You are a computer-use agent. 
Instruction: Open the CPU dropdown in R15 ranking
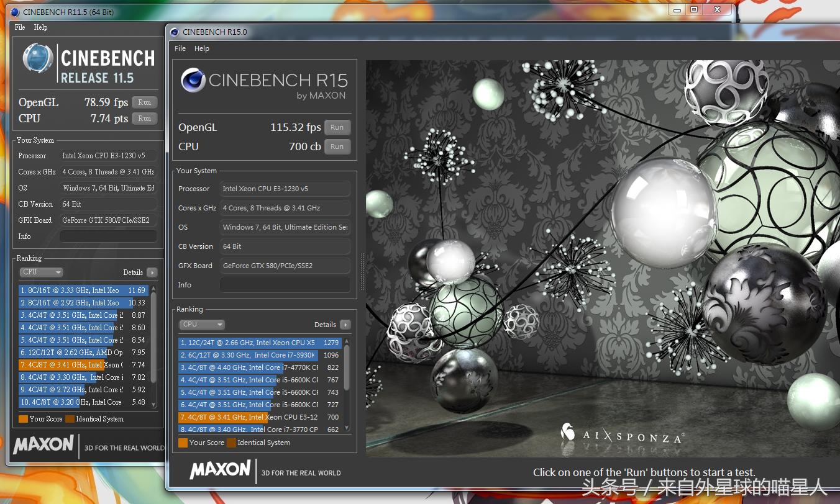202,325
